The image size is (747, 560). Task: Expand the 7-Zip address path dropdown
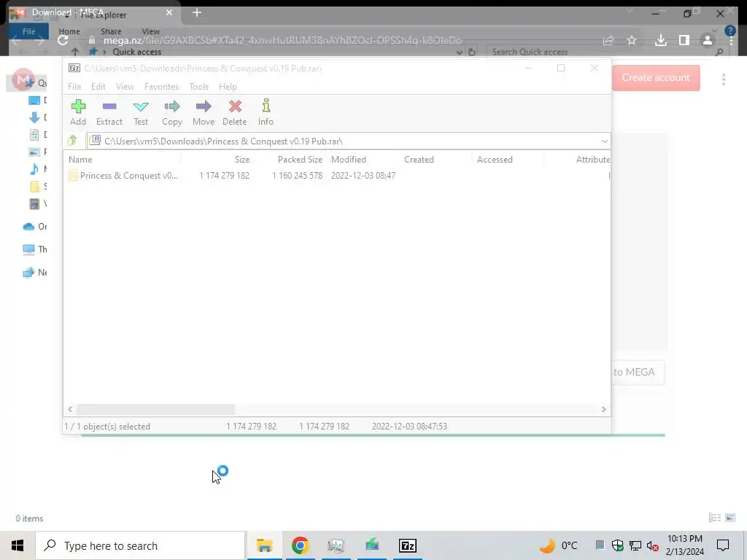click(x=604, y=141)
